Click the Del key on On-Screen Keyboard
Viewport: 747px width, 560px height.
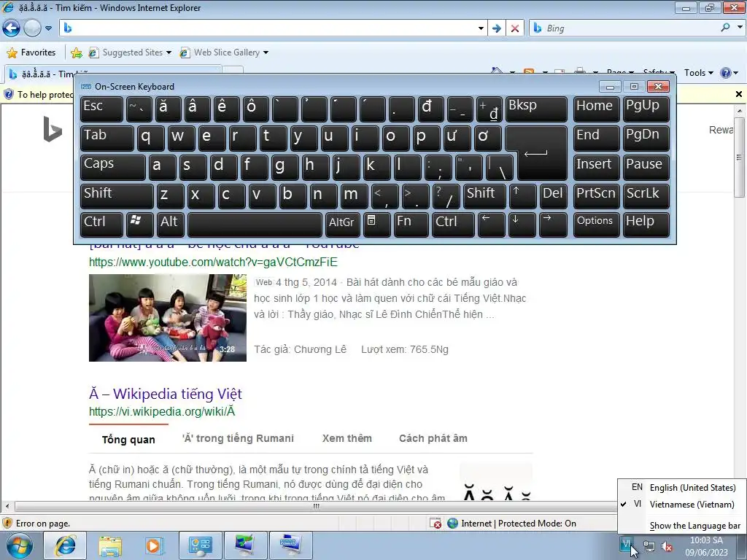(553, 196)
